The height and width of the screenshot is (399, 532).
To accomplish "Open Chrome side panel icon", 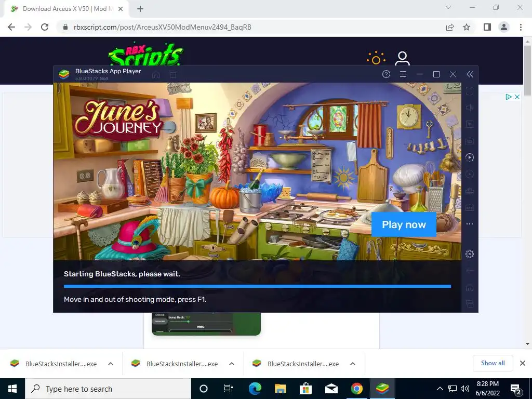I will click(487, 27).
